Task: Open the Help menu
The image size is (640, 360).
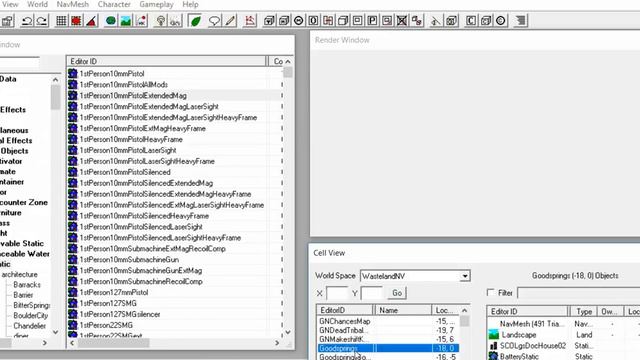Action: (190, 4)
